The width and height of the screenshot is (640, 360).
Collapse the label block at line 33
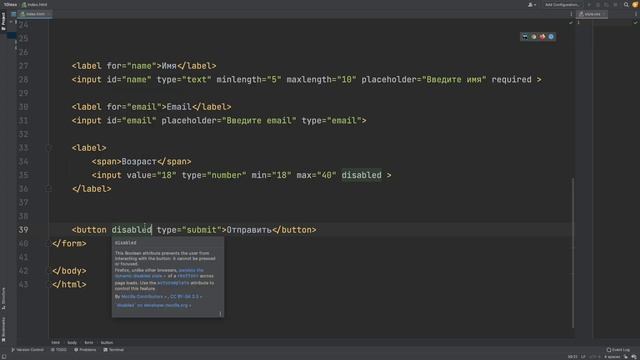pyautogui.click(x=49, y=148)
